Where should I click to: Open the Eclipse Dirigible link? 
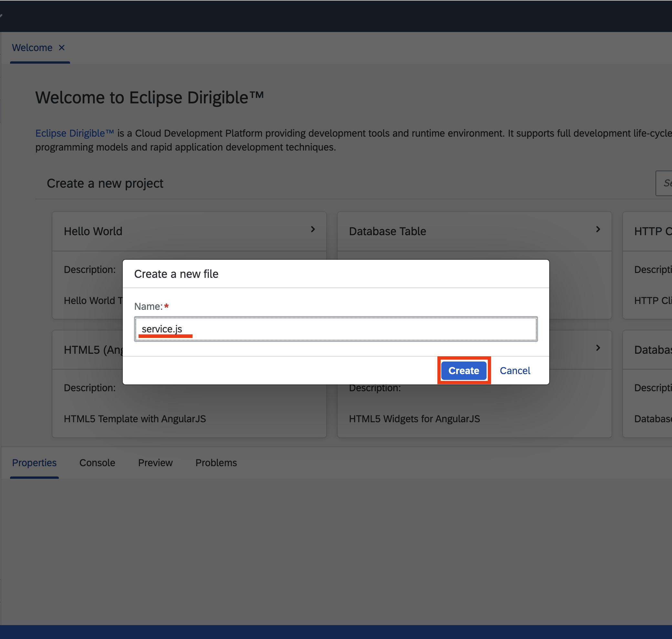[75, 133]
